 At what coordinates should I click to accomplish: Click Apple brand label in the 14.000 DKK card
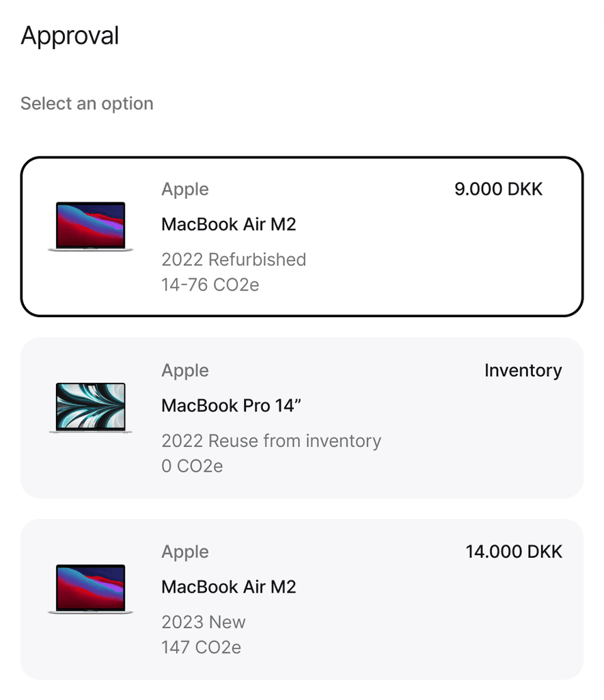[x=185, y=552]
